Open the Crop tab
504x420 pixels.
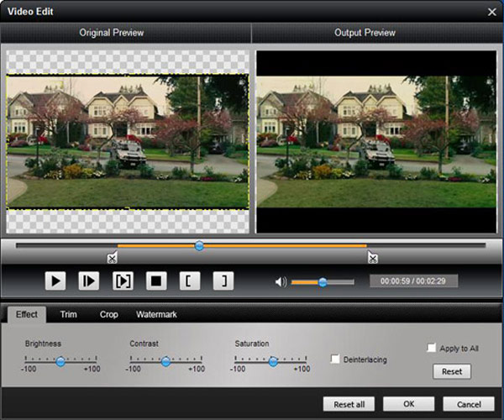coord(108,314)
